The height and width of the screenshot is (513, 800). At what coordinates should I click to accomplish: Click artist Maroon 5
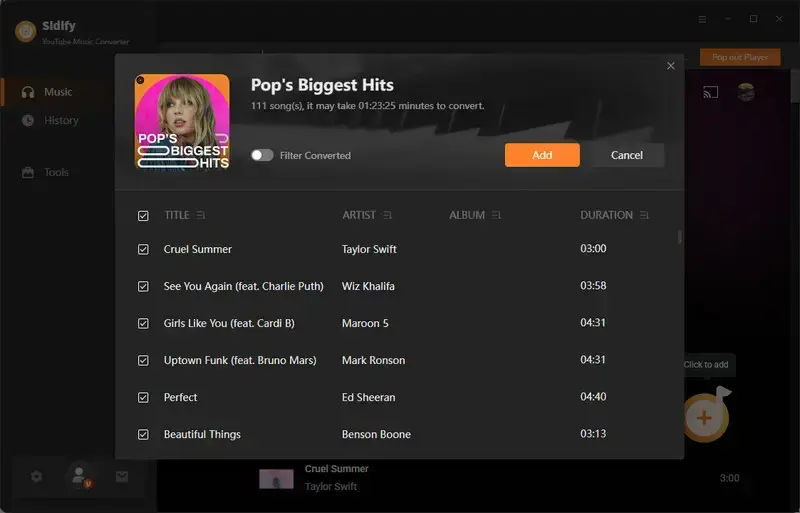tap(365, 323)
